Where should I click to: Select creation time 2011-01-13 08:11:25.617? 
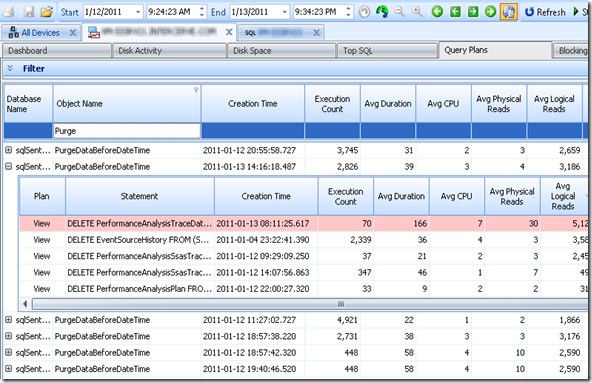pyautogui.click(x=266, y=224)
